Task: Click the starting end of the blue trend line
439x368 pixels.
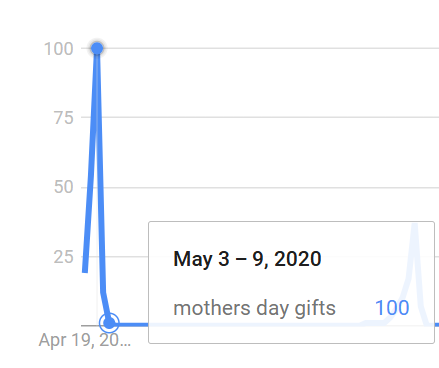Action: (85, 269)
